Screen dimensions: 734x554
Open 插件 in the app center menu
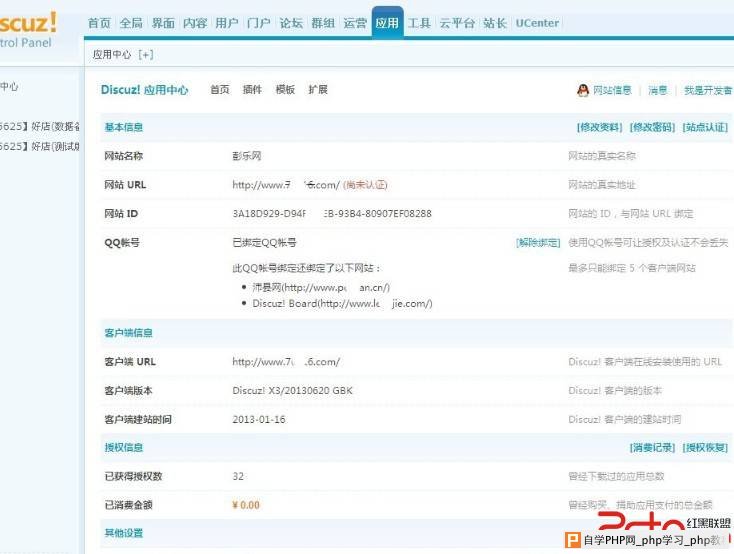tap(252, 89)
